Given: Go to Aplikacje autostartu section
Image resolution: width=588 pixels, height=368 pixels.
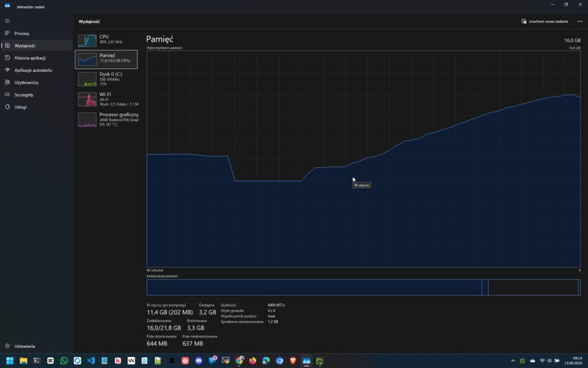Looking at the screenshot, I should 33,70.
